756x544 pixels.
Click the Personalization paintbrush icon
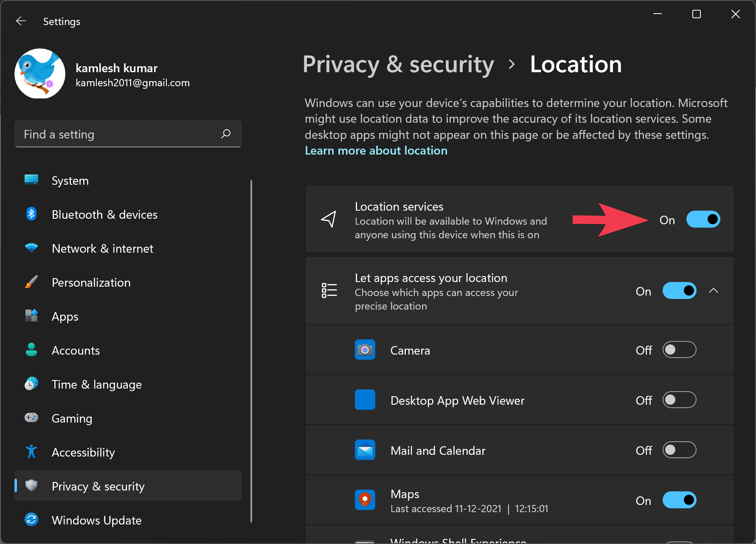(31, 282)
